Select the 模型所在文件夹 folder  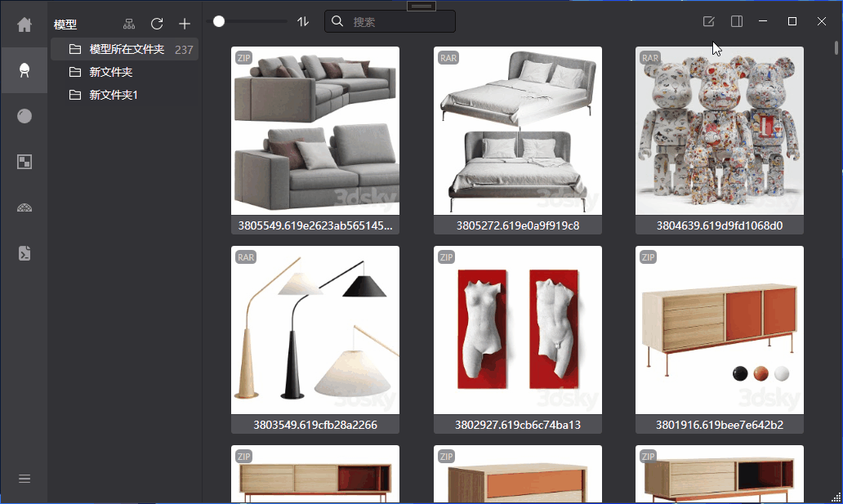(x=127, y=49)
